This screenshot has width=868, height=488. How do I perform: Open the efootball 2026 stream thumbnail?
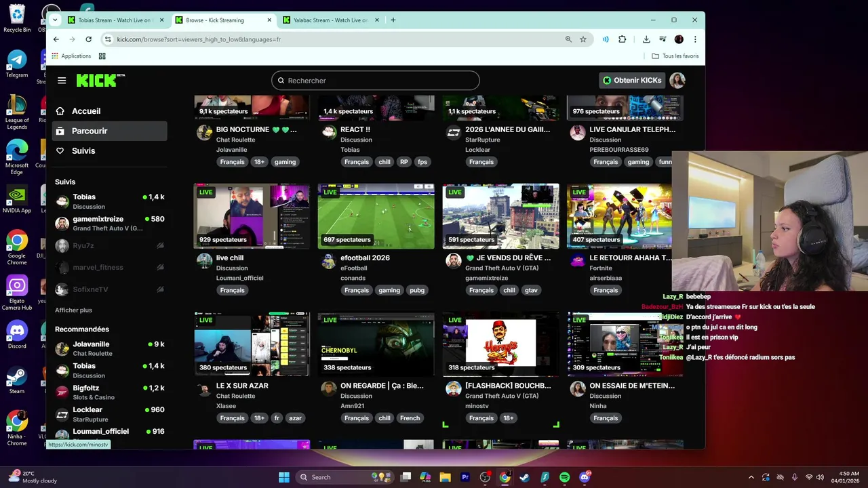click(376, 216)
